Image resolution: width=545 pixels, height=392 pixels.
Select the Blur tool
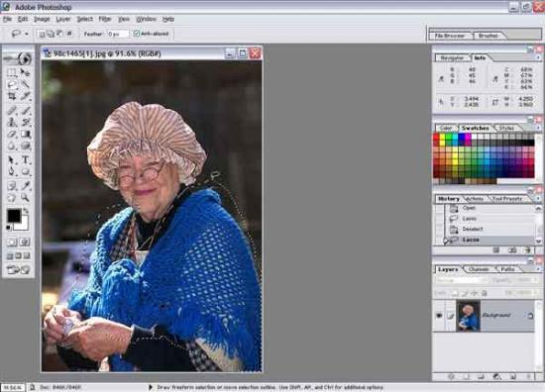(x=12, y=147)
